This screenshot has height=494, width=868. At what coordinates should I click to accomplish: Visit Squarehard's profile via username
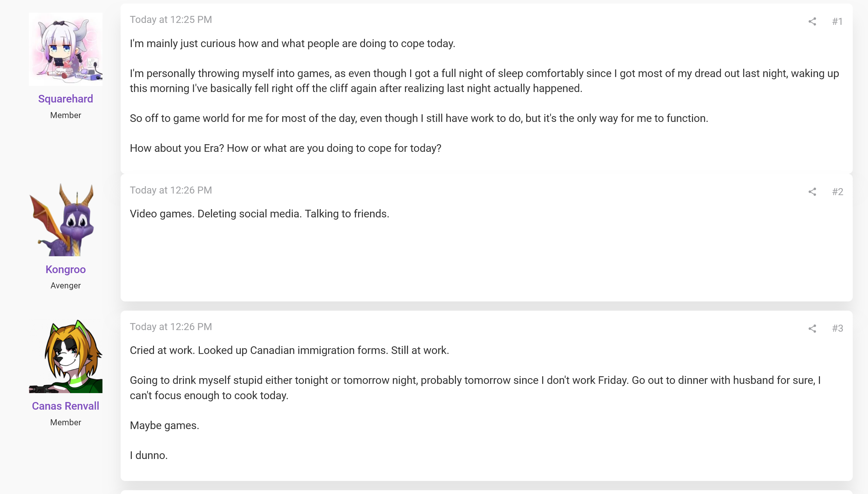pos(66,99)
